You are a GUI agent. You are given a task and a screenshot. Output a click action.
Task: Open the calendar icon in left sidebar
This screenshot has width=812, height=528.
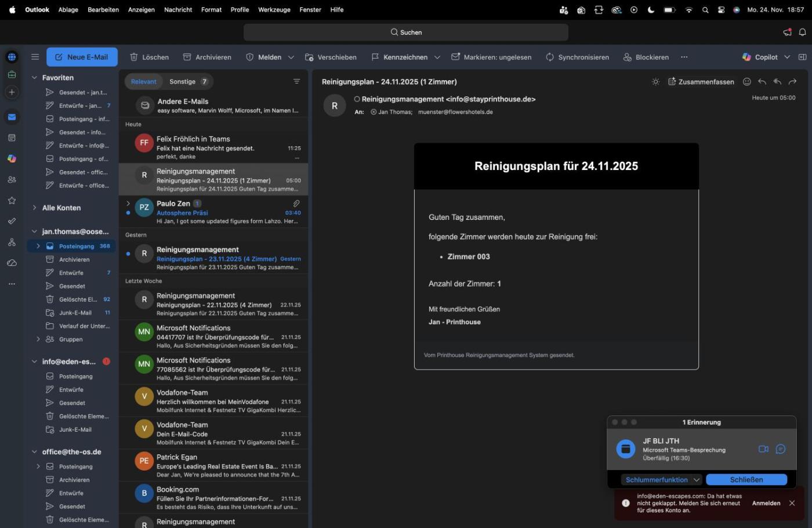pos(12,138)
